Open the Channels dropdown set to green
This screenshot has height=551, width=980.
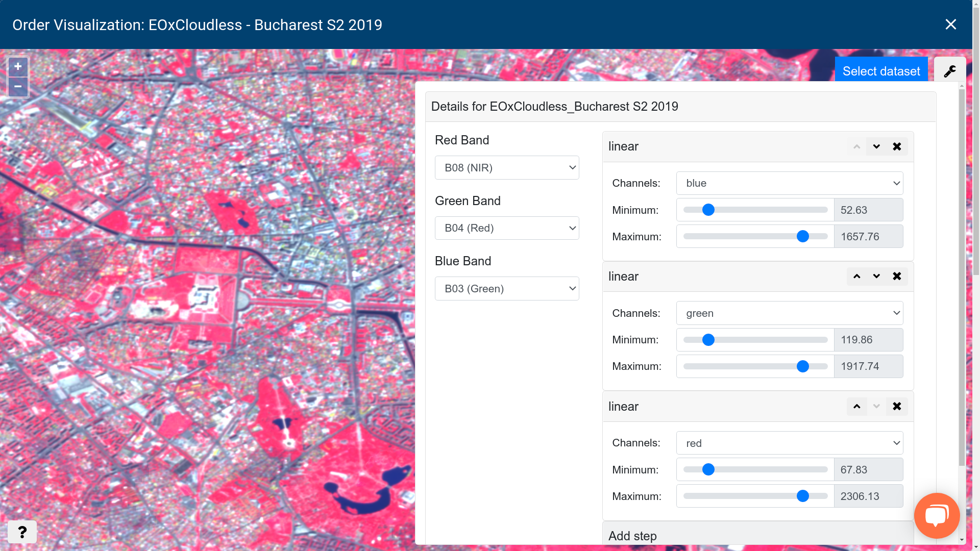[789, 313]
